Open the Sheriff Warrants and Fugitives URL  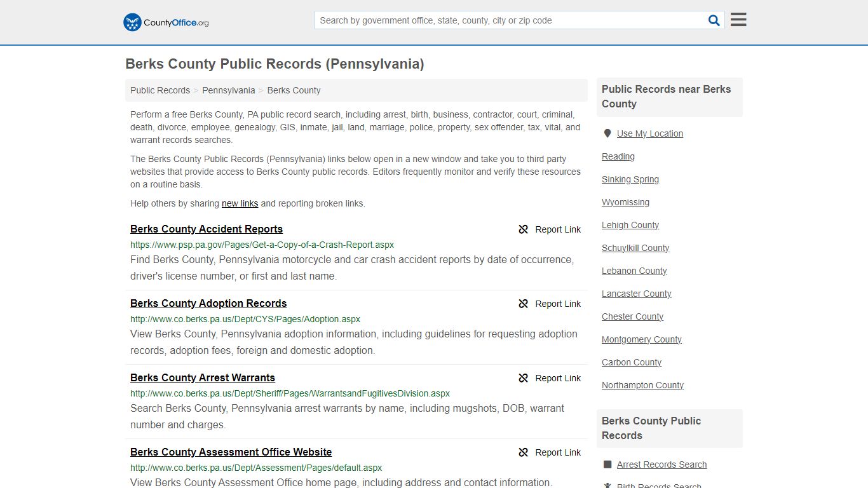[290, 393]
